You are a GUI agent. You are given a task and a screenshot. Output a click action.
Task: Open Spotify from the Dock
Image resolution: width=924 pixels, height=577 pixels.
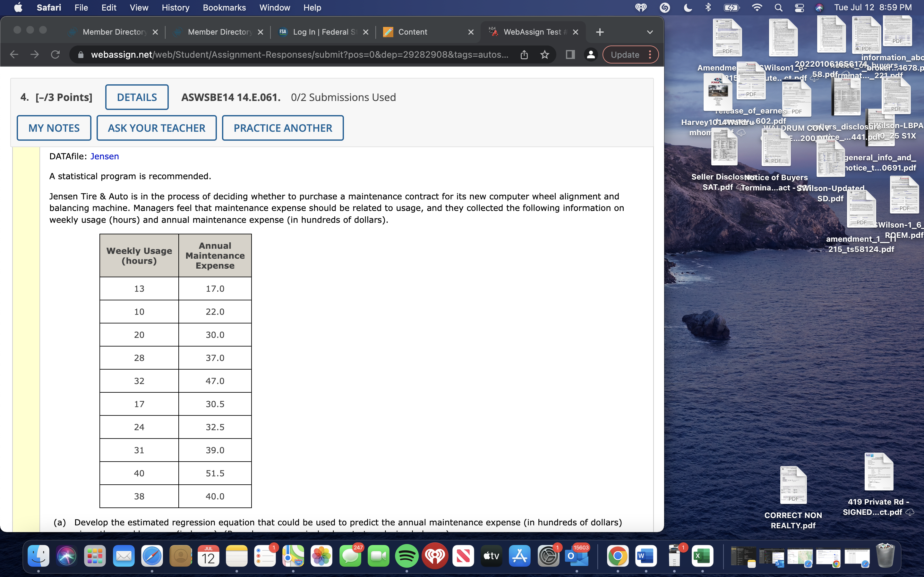pos(406,556)
